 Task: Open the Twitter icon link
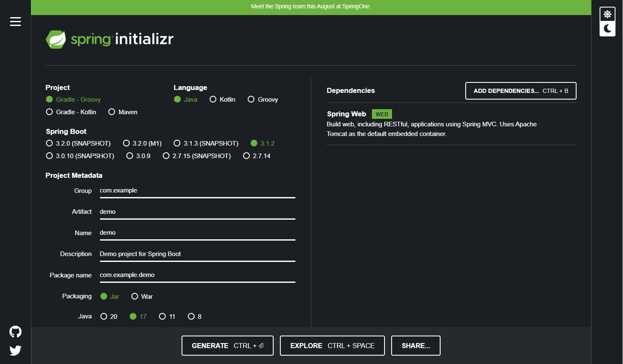(15, 350)
